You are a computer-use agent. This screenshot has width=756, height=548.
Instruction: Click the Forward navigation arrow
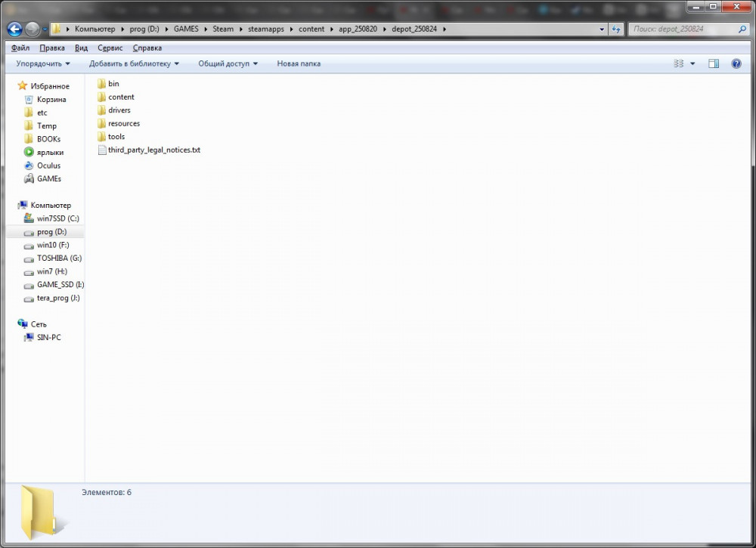(33, 29)
